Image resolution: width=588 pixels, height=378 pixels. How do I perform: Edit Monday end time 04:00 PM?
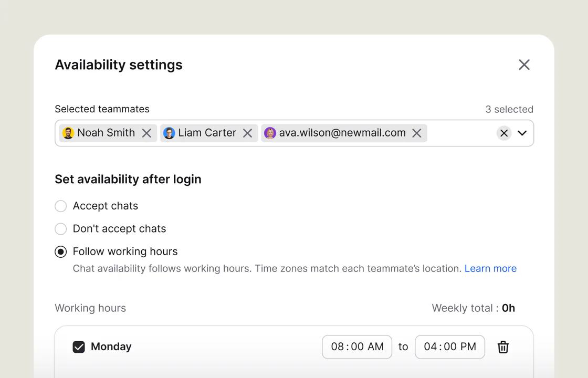(x=450, y=347)
